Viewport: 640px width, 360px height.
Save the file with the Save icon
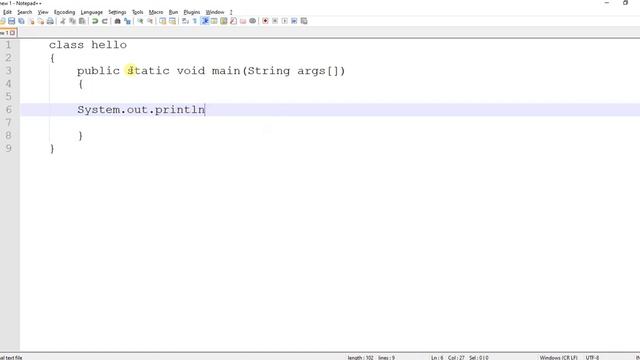11,21
